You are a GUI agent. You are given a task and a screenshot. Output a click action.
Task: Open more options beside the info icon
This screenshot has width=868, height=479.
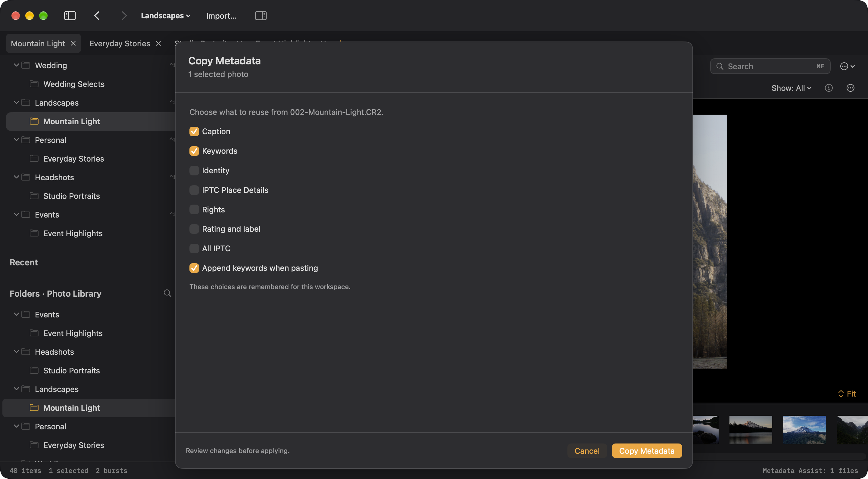click(851, 88)
